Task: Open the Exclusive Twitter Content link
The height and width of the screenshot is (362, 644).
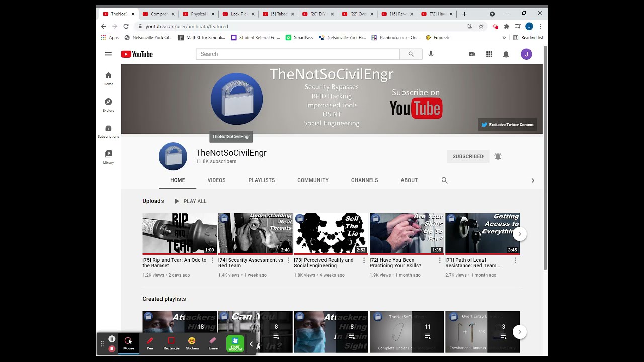Action: 508,125
